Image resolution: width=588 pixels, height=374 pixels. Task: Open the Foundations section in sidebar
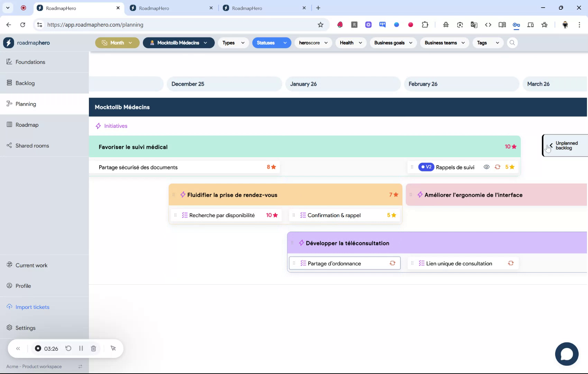tap(30, 62)
